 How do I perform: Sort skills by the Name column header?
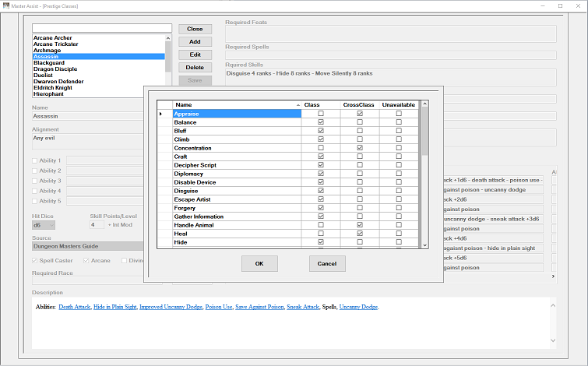pos(237,104)
